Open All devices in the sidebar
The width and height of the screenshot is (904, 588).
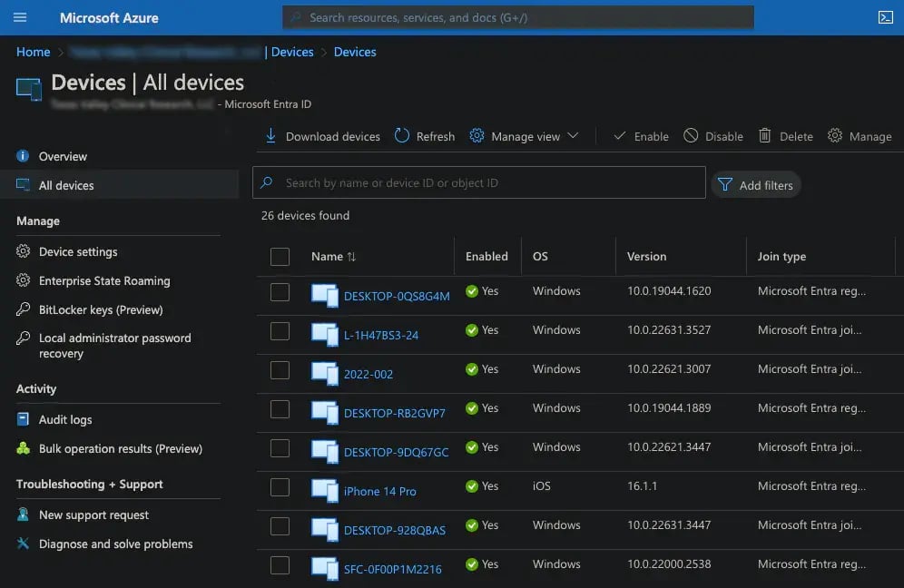point(119,185)
